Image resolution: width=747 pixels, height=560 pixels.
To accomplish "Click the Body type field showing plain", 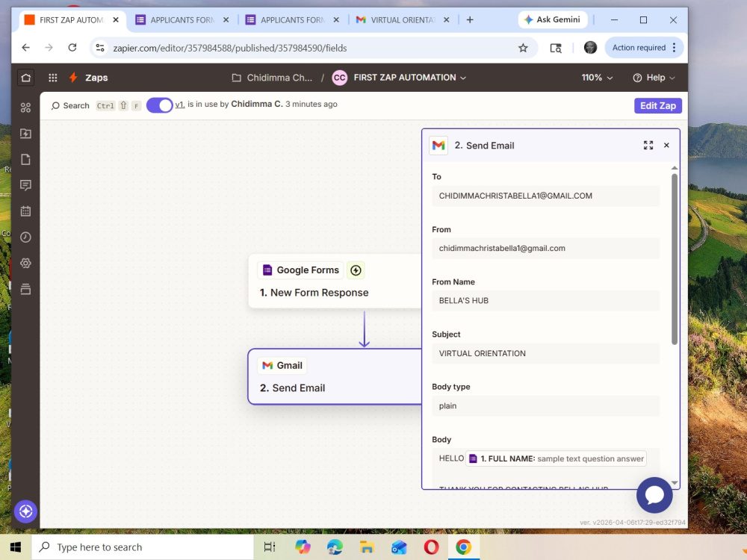I will [545, 405].
